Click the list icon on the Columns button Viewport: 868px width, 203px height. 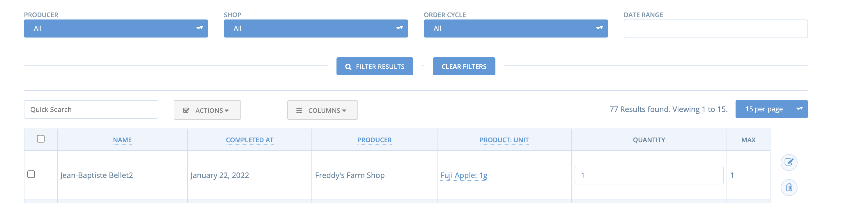click(x=300, y=110)
